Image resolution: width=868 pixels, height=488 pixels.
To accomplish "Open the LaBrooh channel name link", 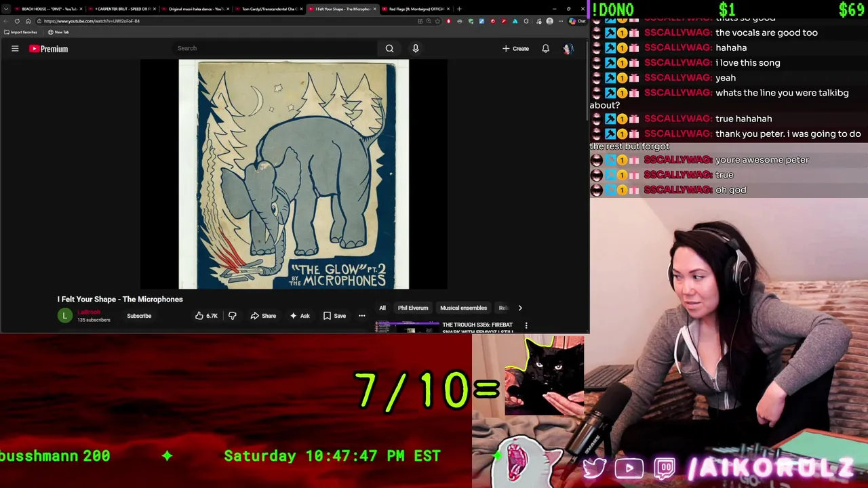I will [89, 312].
